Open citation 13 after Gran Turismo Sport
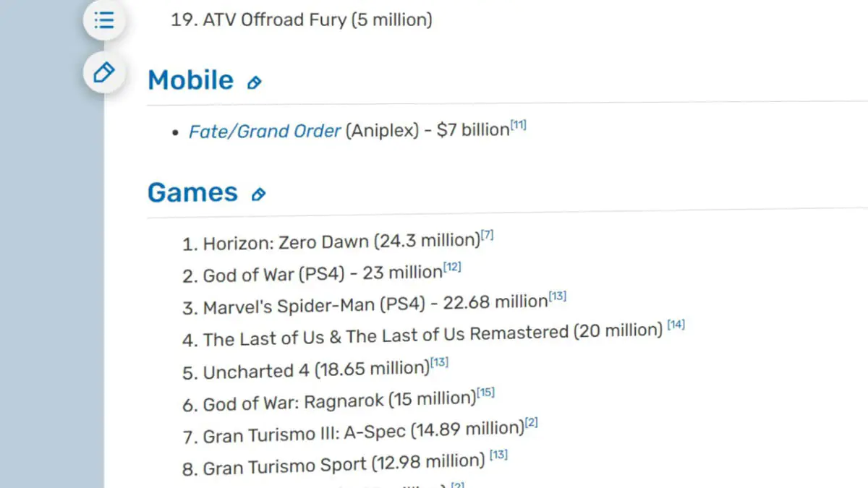868x488 pixels. point(499,455)
